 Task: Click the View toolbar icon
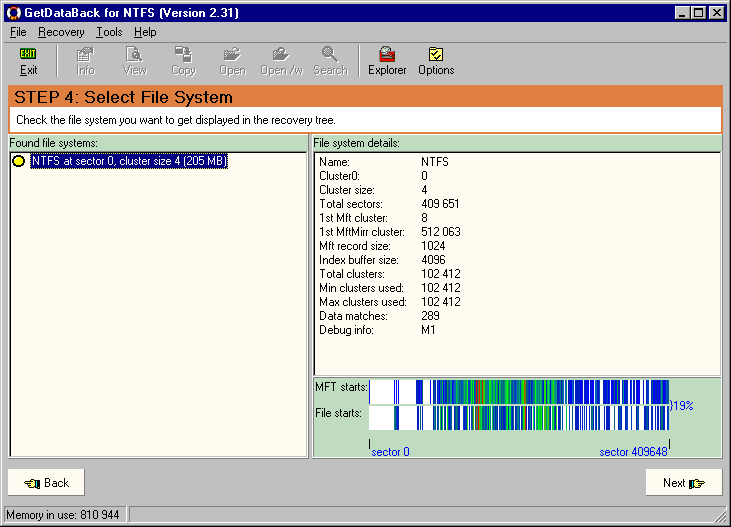(x=135, y=61)
